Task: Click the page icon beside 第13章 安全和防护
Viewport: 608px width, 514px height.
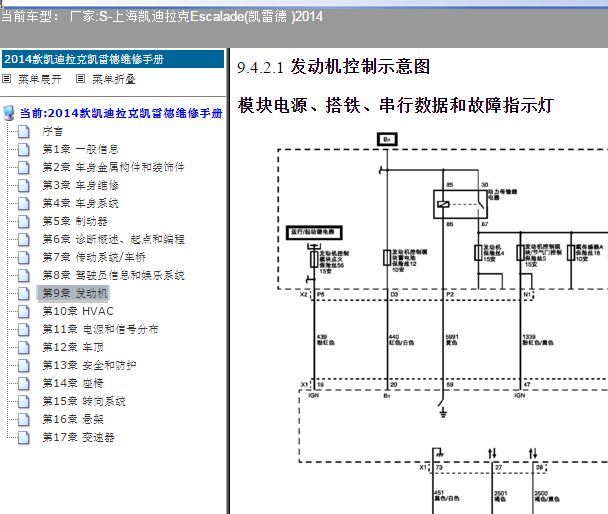Action: coord(24,366)
